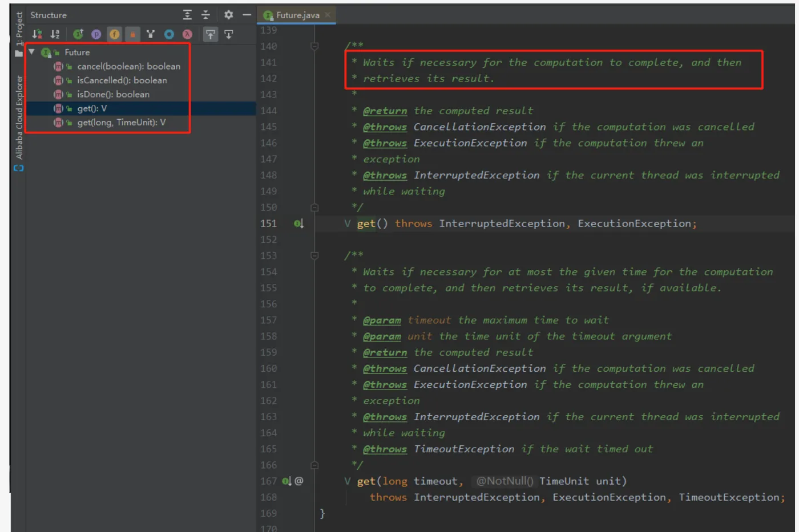Click method icon beside cancel(boolean)
This screenshot has height=532, width=799.
click(58, 66)
